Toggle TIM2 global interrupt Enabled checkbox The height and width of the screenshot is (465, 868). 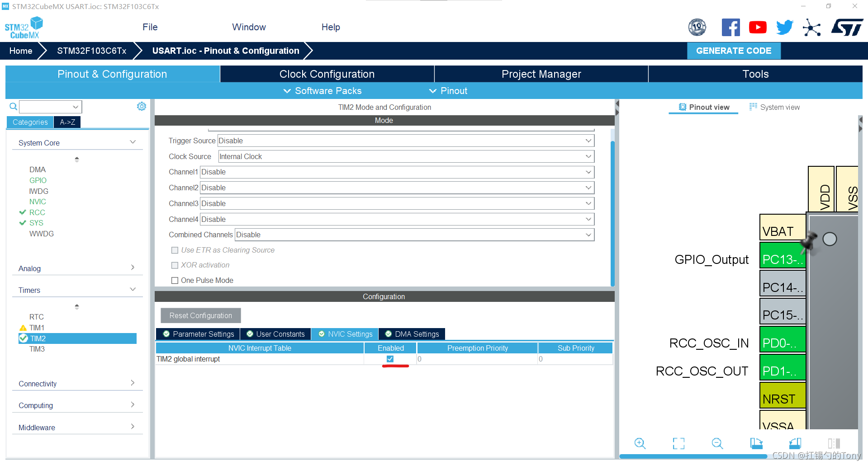[x=390, y=359]
